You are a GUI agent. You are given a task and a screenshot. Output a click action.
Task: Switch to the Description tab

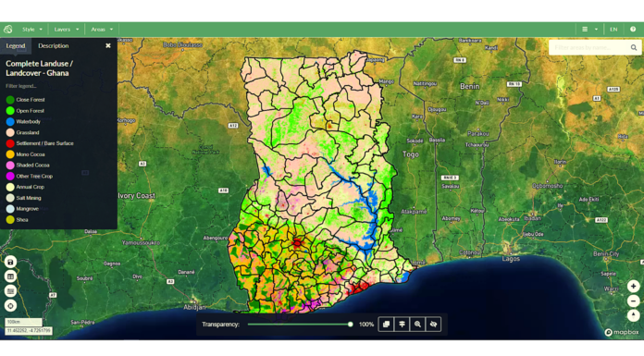click(54, 45)
